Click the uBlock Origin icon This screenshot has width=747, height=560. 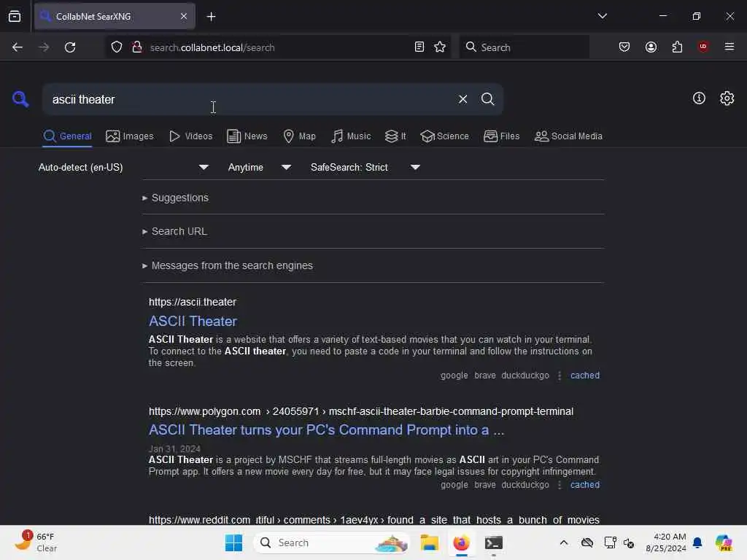703,47
